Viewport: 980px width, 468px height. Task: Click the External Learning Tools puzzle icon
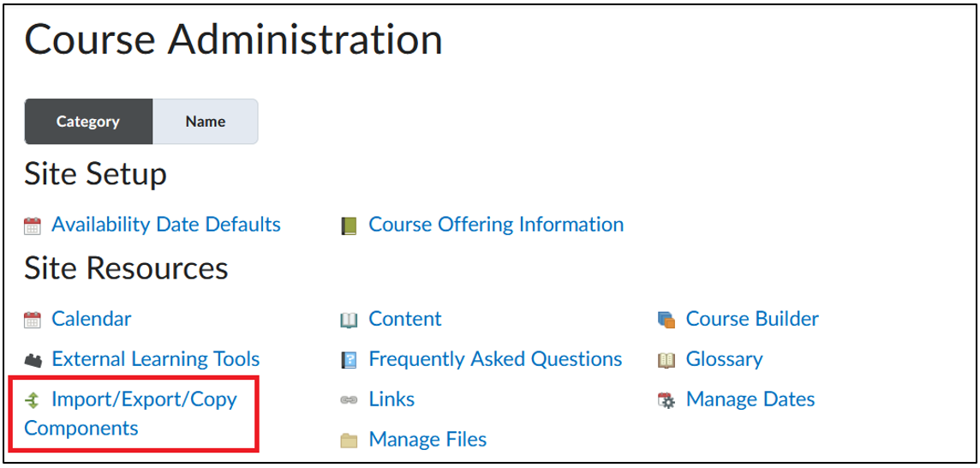tap(32, 360)
